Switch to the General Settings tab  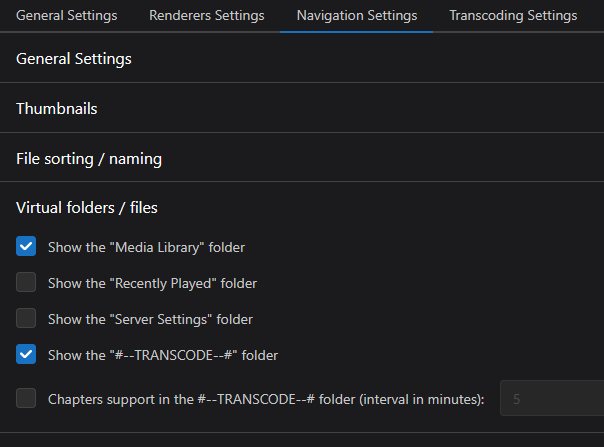pos(67,16)
